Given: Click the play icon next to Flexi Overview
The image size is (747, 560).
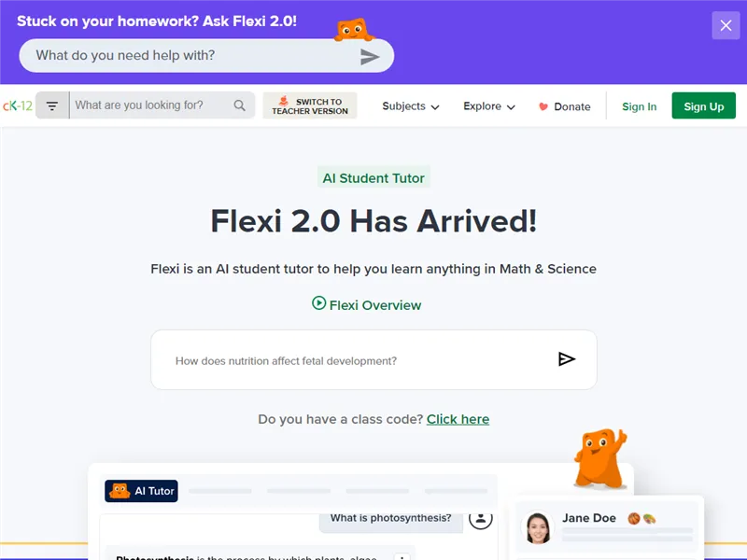Looking at the screenshot, I should coord(318,302).
